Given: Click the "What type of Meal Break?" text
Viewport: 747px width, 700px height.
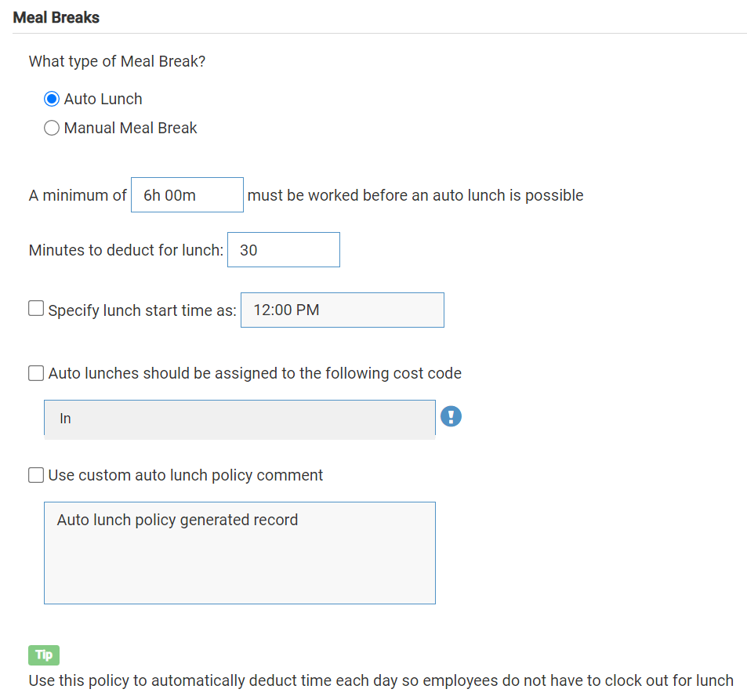Looking at the screenshot, I should point(117,61).
